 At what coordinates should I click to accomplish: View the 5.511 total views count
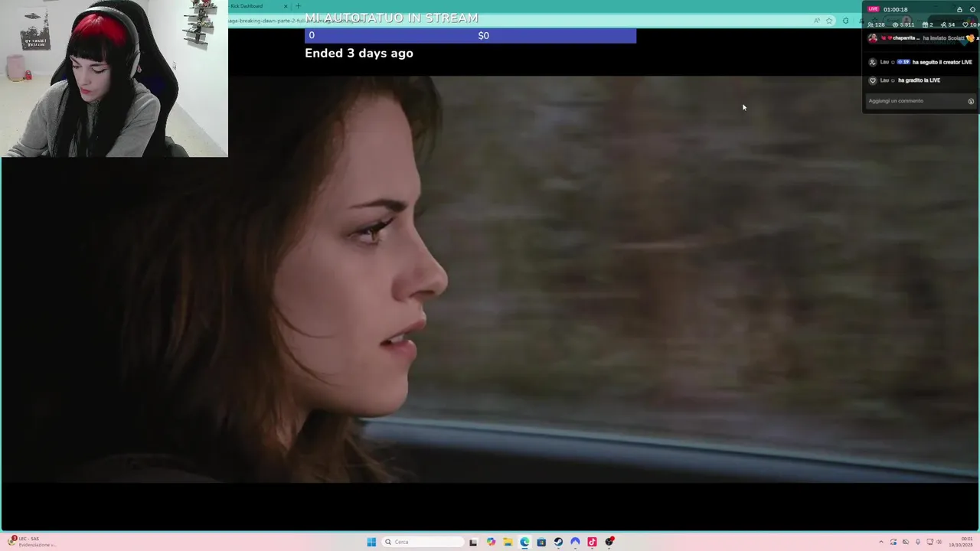[904, 24]
